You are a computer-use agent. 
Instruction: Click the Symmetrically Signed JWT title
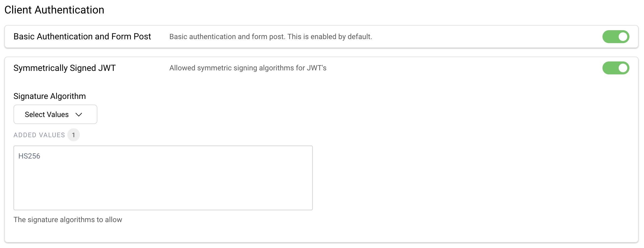(65, 67)
